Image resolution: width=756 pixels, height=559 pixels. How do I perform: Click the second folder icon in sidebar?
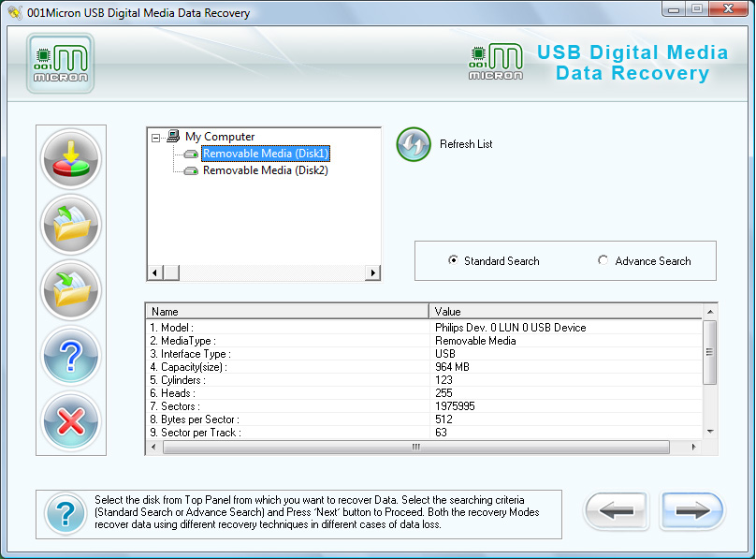click(71, 225)
